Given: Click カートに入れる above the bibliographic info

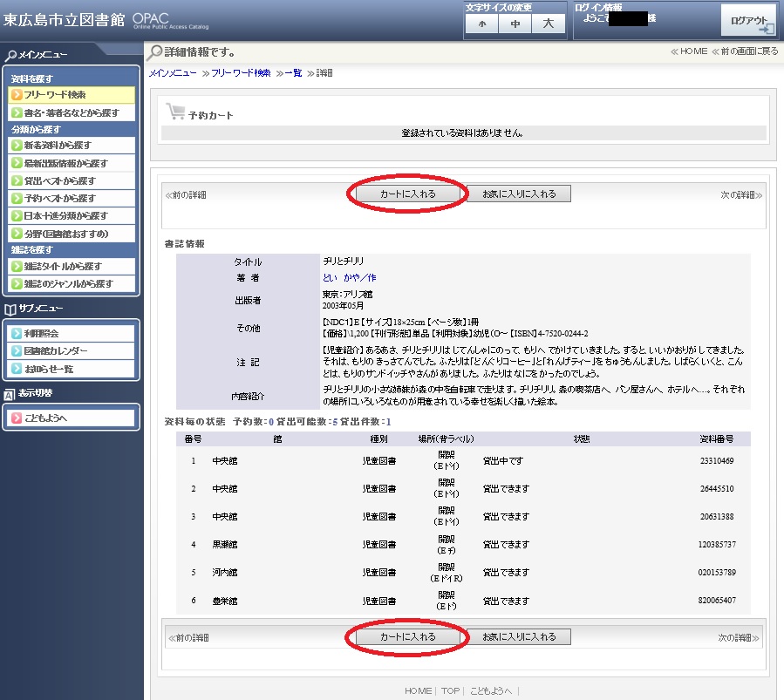Looking at the screenshot, I should coord(407,194).
